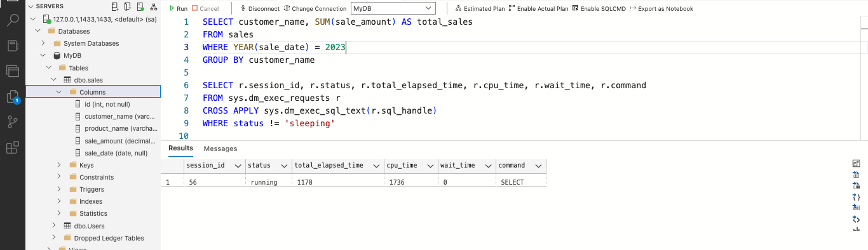Image resolution: width=868 pixels, height=250 pixels.
Task: Click the result cell showing running
Action: (268, 182)
